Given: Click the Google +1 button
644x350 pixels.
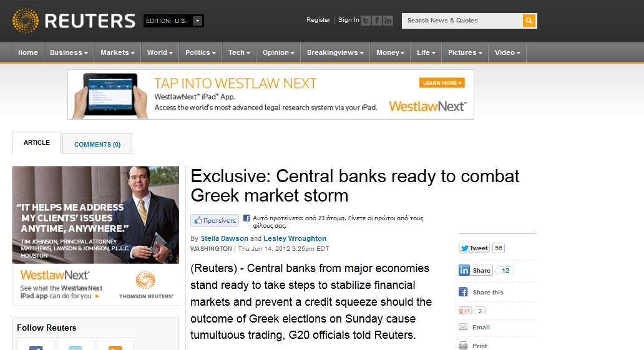Looking at the screenshot, I should click(x=466, y=311).
